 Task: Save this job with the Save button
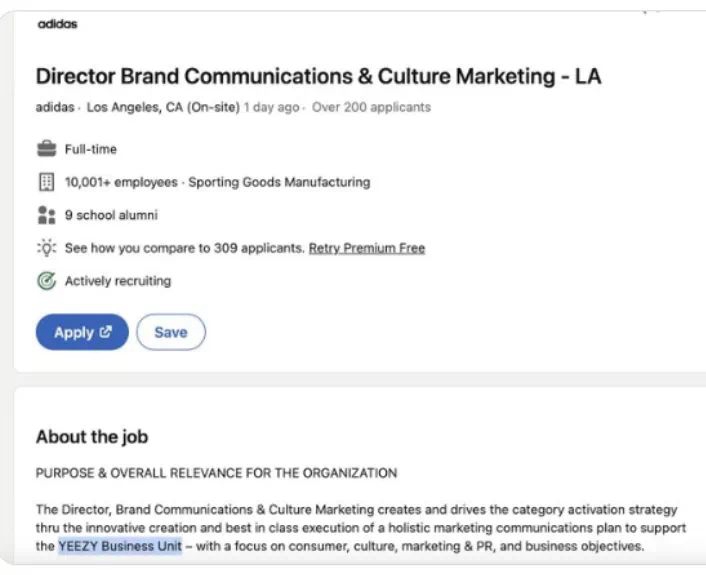coord(170,332)
